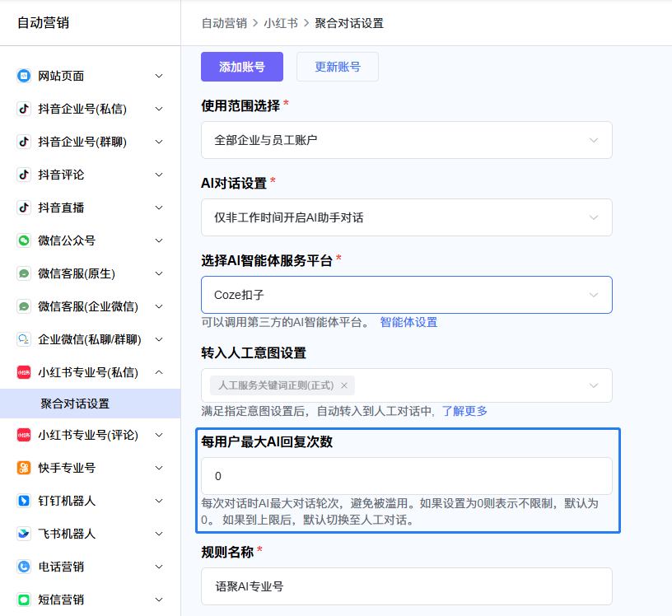Click the 网站页面 sidebar icon
Viewport: 672px width, 616px height.
click(x=24, y=76)
